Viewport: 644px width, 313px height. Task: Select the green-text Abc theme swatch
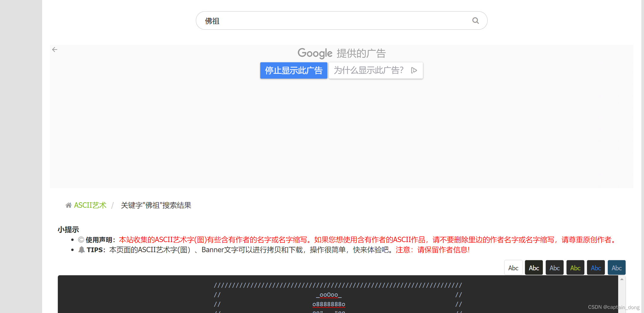tap(575, 268)
